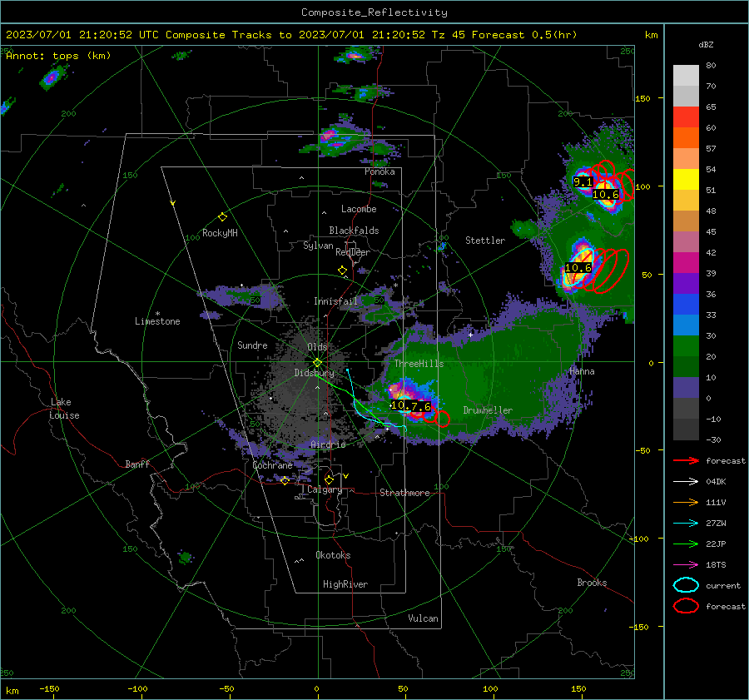Click the Innisfail city label

[335, 301]
